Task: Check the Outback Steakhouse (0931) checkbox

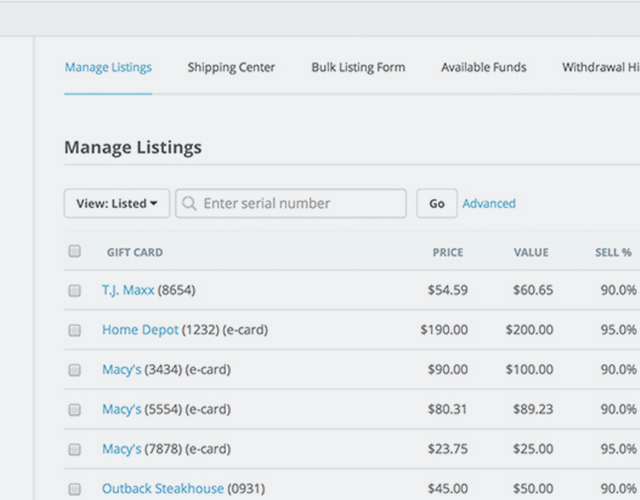Action: (75, 489)
